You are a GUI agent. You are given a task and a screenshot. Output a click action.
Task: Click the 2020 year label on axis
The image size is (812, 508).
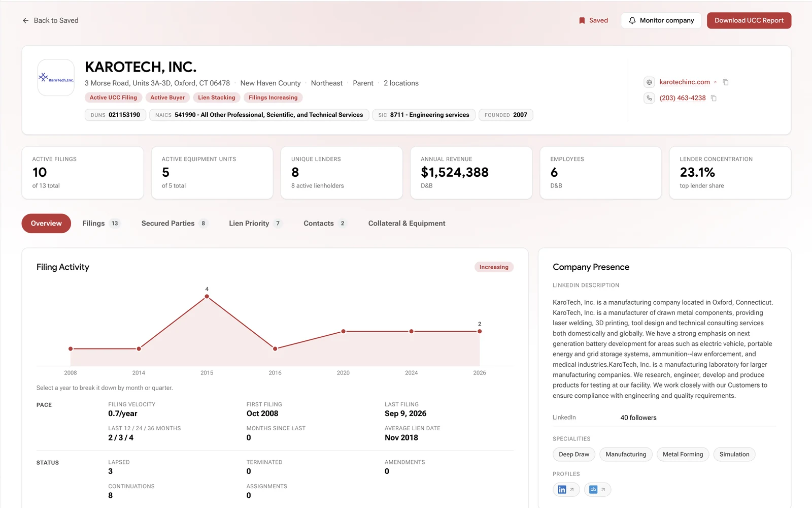point(343,373)
